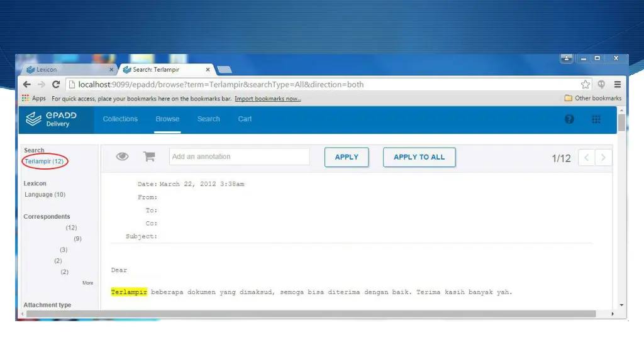Image resolution: width=644 pixels, height=362 pixels.
Task: Bookmark this page with star icon
Action: point(586,84)
